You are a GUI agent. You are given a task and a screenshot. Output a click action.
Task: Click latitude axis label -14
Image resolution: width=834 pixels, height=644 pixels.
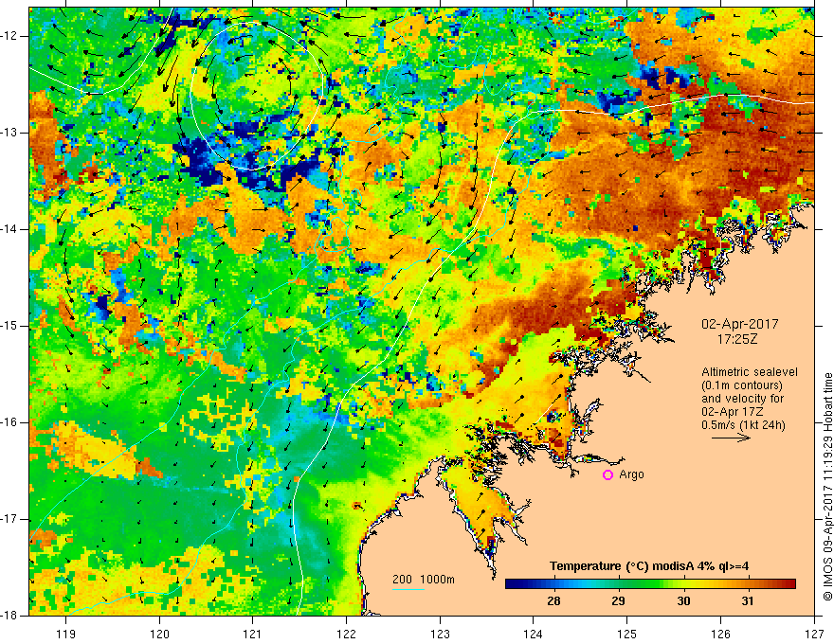coord(10,229)
